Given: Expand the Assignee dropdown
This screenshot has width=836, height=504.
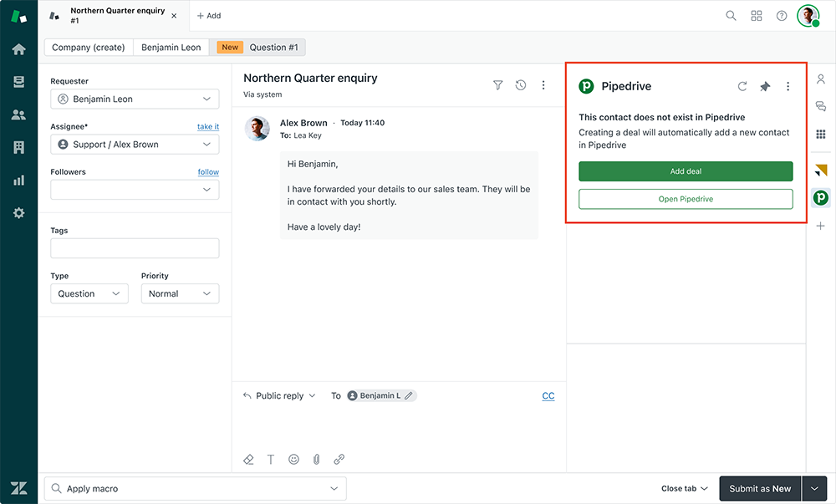Looking at the screenshot, I should pos(135,145).
